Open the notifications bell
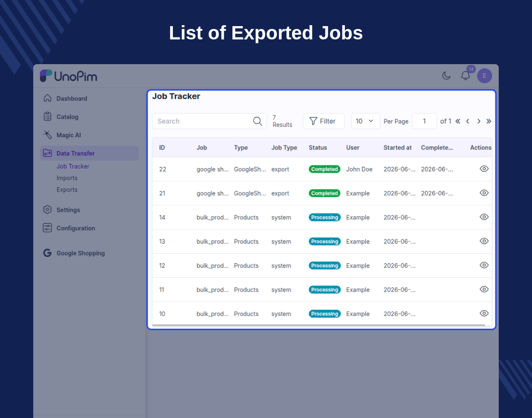 point(465,76)
